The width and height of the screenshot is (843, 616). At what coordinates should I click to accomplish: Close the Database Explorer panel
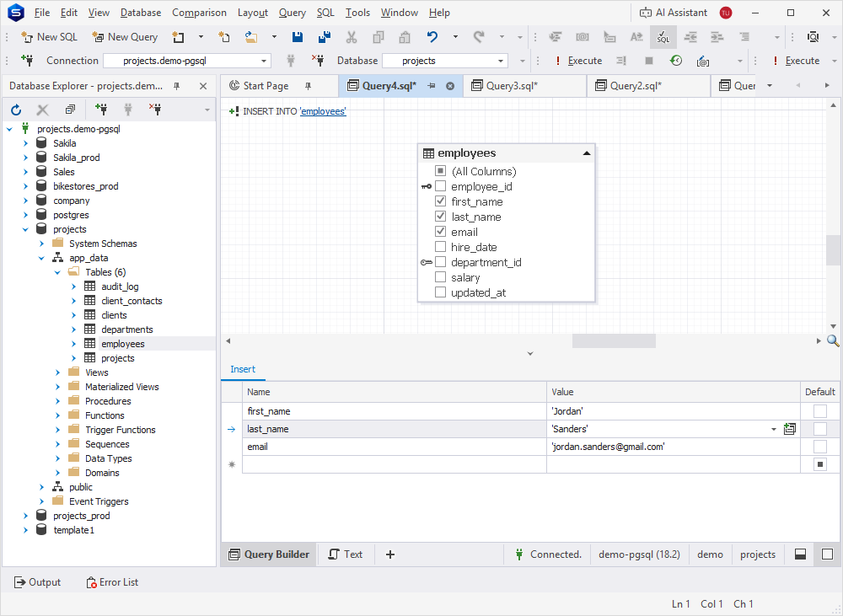click(x=202, y=86)
